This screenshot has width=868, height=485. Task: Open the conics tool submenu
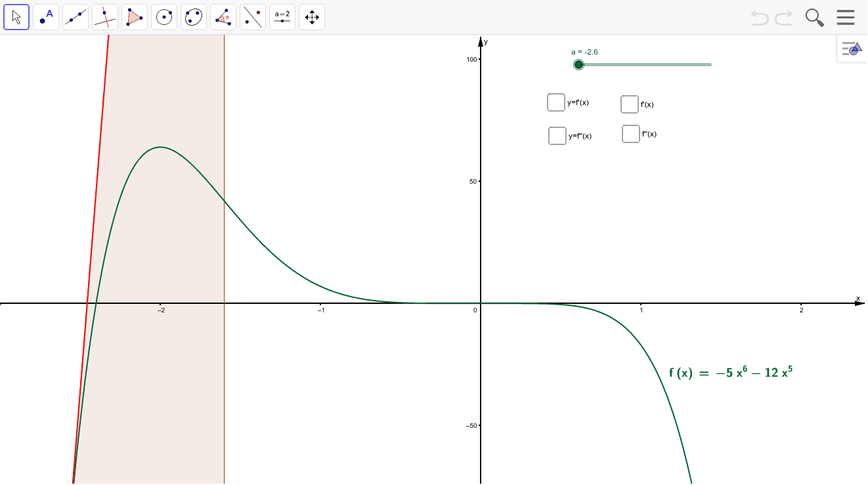pos(193,16)
